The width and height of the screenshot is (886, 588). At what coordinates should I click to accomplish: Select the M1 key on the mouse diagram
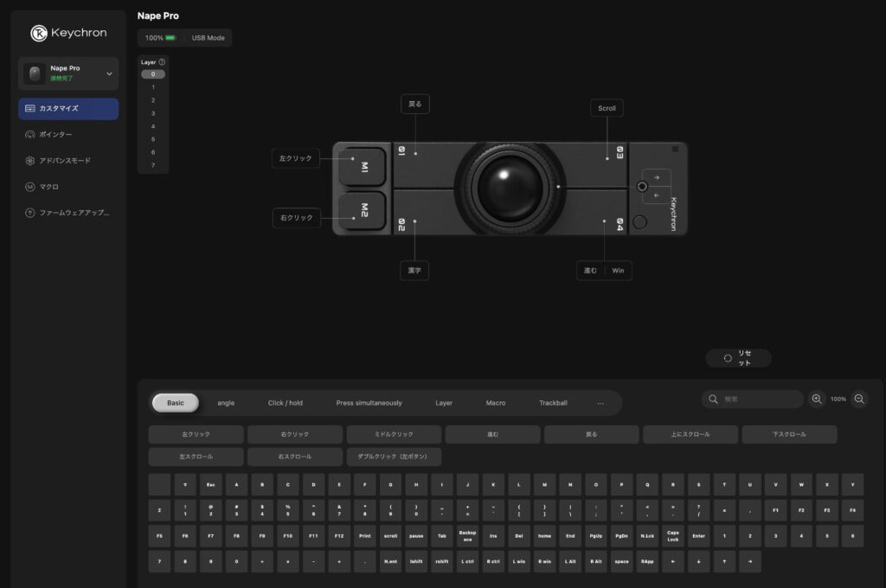(x=362, y=167)
